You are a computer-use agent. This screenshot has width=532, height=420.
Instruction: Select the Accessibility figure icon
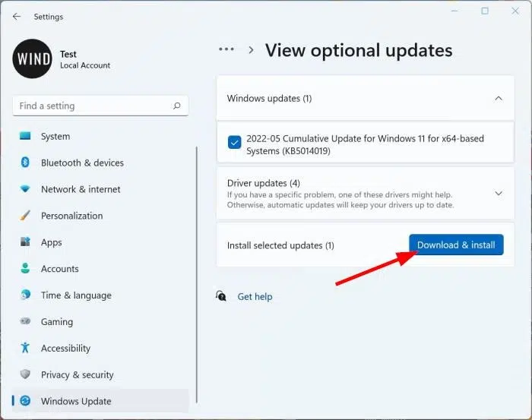coord(25,347)
